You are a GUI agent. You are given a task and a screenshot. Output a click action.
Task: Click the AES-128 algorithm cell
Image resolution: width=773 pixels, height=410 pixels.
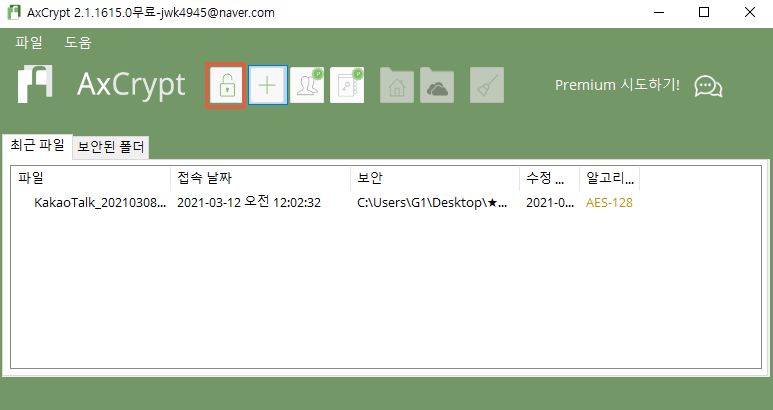[x=609, y=203]
